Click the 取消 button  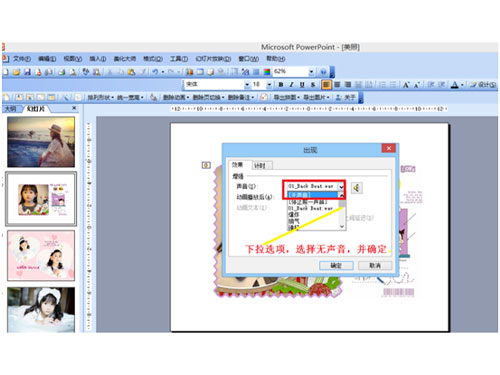pyautogui.click(x=375, y=266)
